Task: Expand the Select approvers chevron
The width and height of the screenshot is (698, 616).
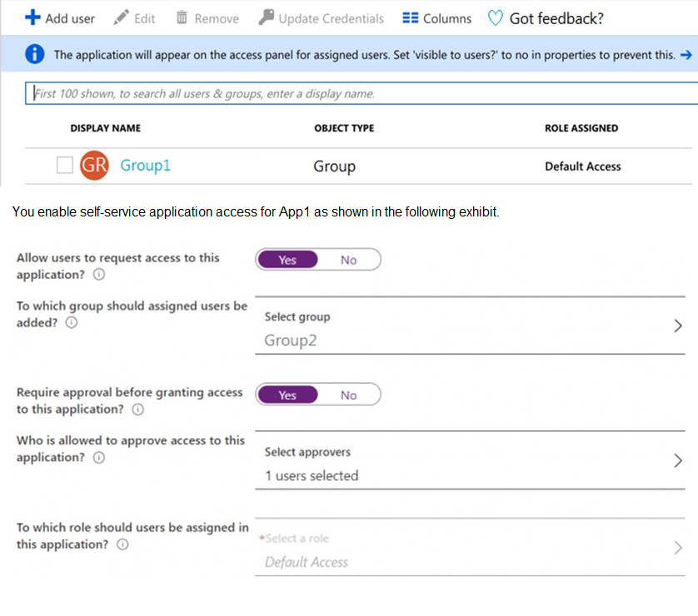Action: (677, 461)
